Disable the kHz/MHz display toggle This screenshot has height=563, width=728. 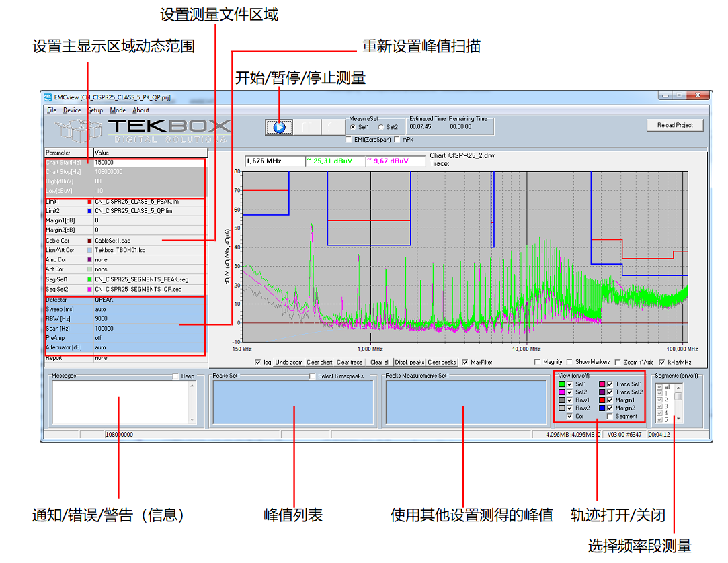661,361
